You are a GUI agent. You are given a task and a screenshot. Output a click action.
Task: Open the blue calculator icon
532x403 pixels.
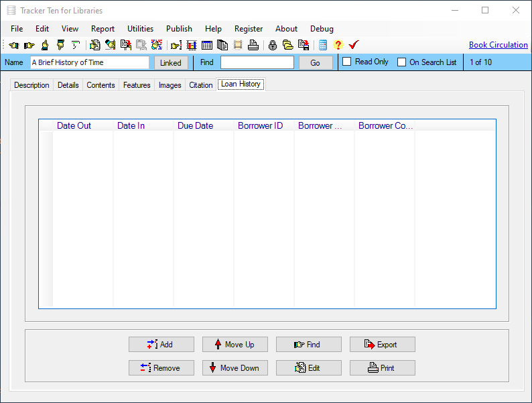click(323, 45)
